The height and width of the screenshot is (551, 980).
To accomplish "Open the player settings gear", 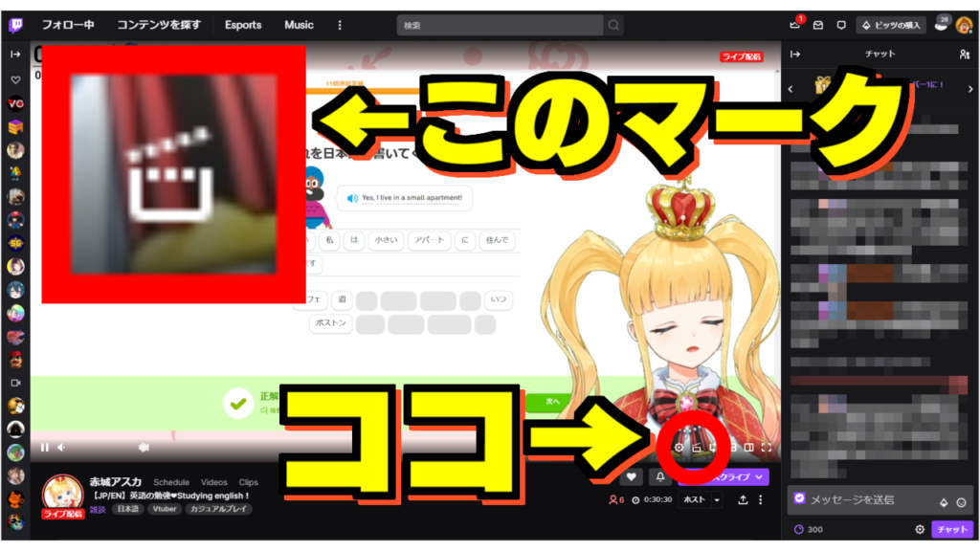I will tap(679, 447).
